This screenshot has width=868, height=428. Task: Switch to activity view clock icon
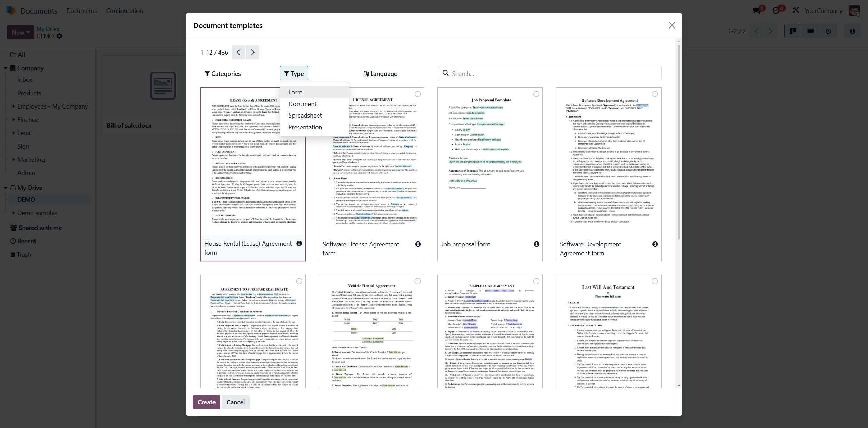pyautogui.click(x=828, y=31)
